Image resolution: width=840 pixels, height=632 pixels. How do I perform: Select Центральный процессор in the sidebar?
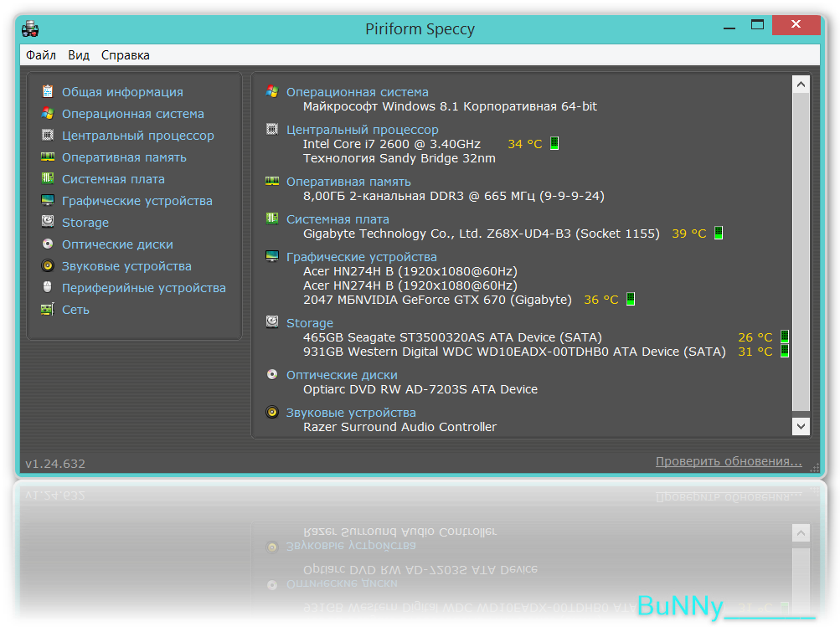(137, 136)
